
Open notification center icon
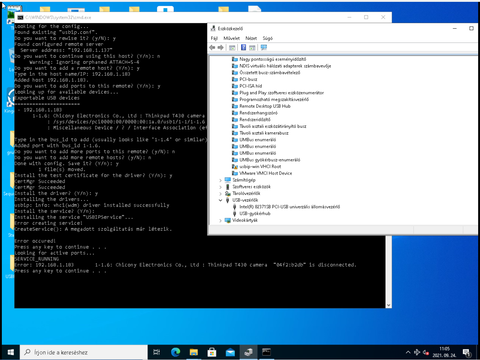tap(467, 352)
